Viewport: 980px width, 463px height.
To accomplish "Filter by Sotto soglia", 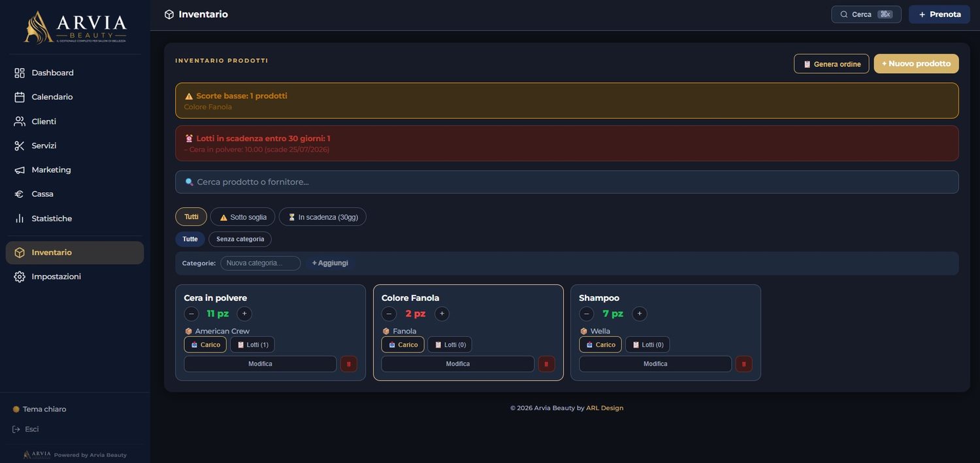I will click(243, 217).
